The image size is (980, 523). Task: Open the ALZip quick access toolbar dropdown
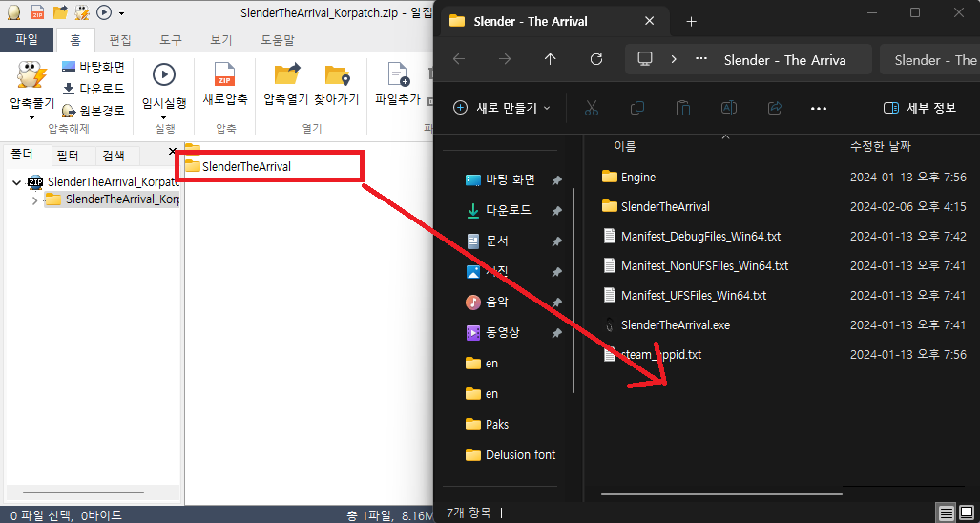tap(121, 11)
